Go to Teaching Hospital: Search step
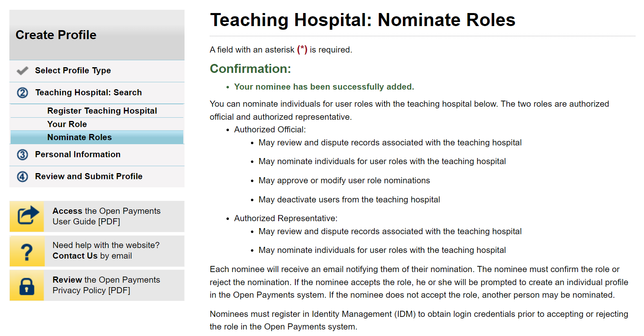Screen dimensions: 644x336 (88, 92)
